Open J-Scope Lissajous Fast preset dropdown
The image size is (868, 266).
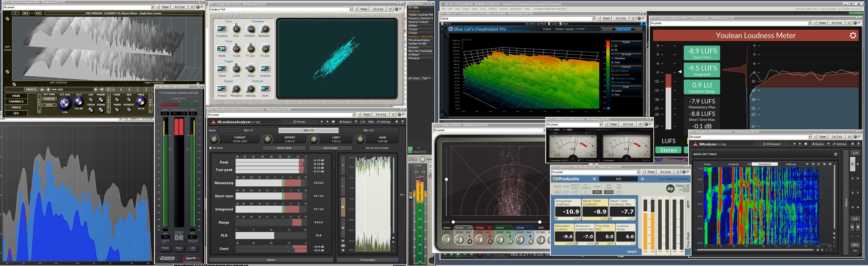pyautogui.click(x=351, y=9)
